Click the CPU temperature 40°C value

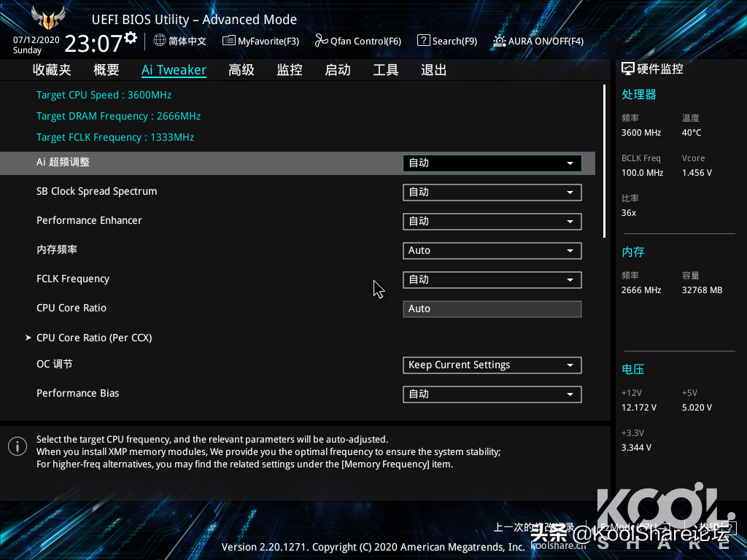692,133
